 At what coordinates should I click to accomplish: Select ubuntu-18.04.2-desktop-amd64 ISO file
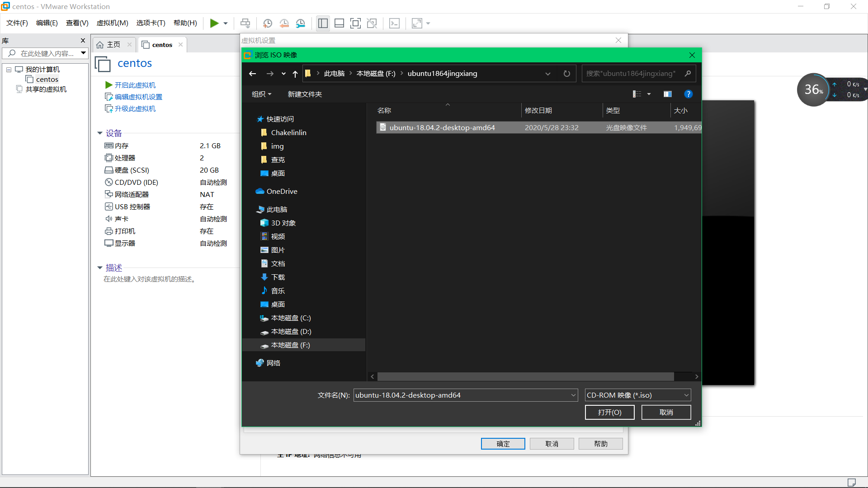click(539, 127)
